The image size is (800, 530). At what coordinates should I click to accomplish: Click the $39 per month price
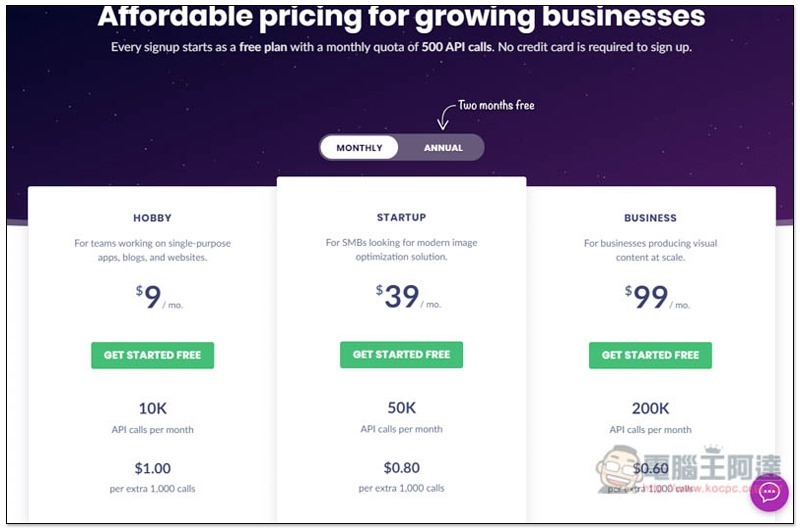[408, 296]
